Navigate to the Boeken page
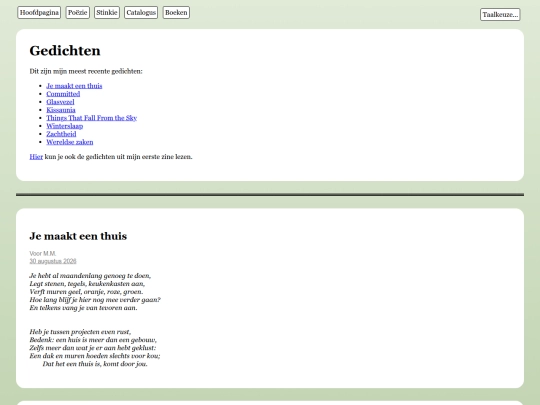 [176, 13]
